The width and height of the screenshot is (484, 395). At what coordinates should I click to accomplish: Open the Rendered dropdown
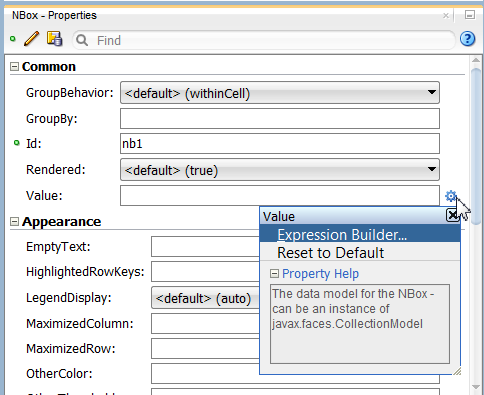pos(280,170)
